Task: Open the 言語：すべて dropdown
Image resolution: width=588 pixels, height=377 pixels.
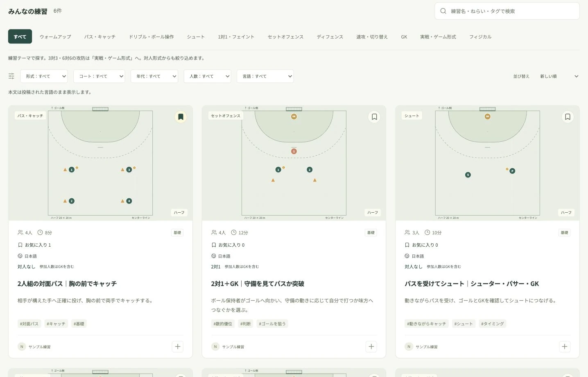Action: coord(265,76)
